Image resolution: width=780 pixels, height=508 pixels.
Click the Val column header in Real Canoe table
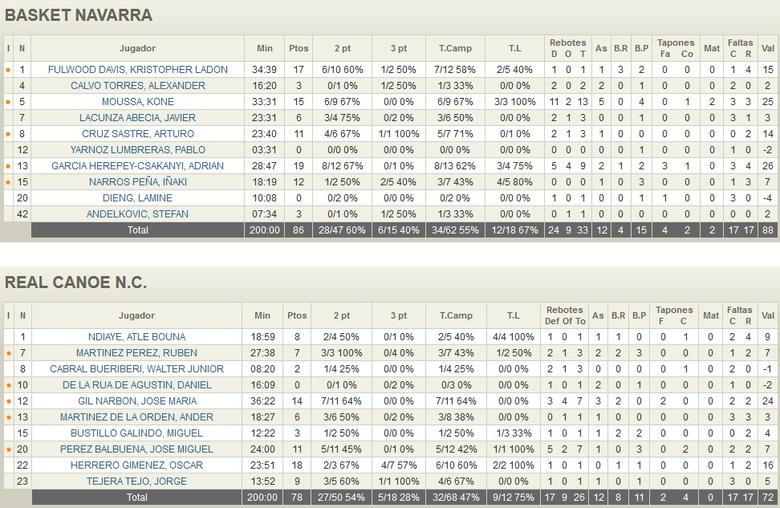pos(767,315)
